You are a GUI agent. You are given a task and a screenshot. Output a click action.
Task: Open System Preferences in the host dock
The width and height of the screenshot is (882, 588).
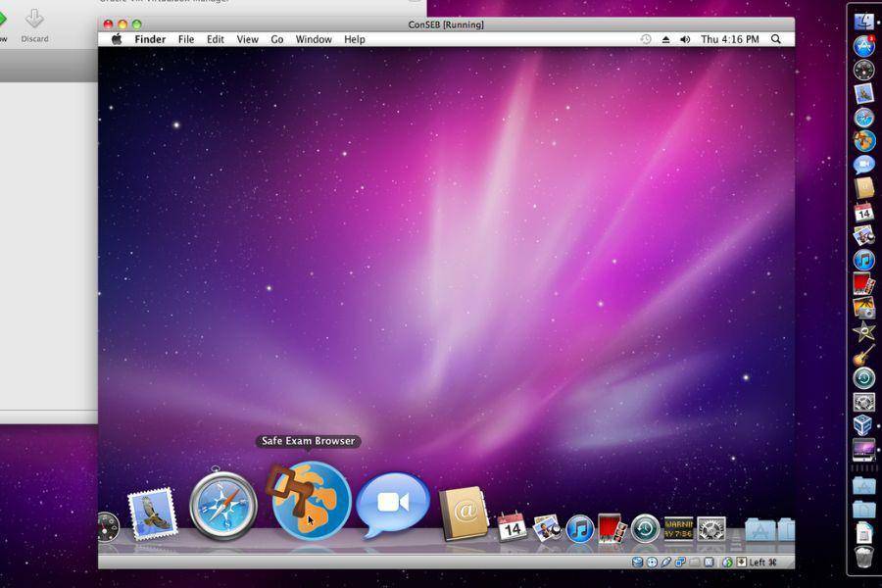coord(864,402)
